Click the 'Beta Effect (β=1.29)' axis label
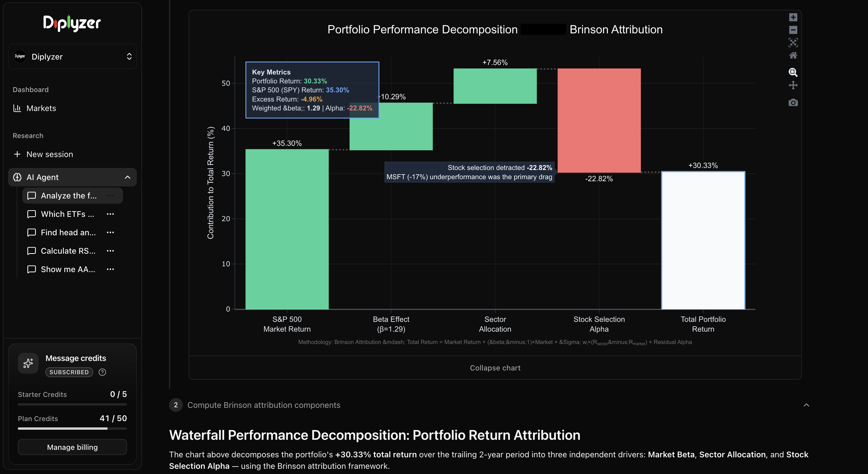Image resolution: width=868 pixels, height=474 pixels. [x=391, y=324]
